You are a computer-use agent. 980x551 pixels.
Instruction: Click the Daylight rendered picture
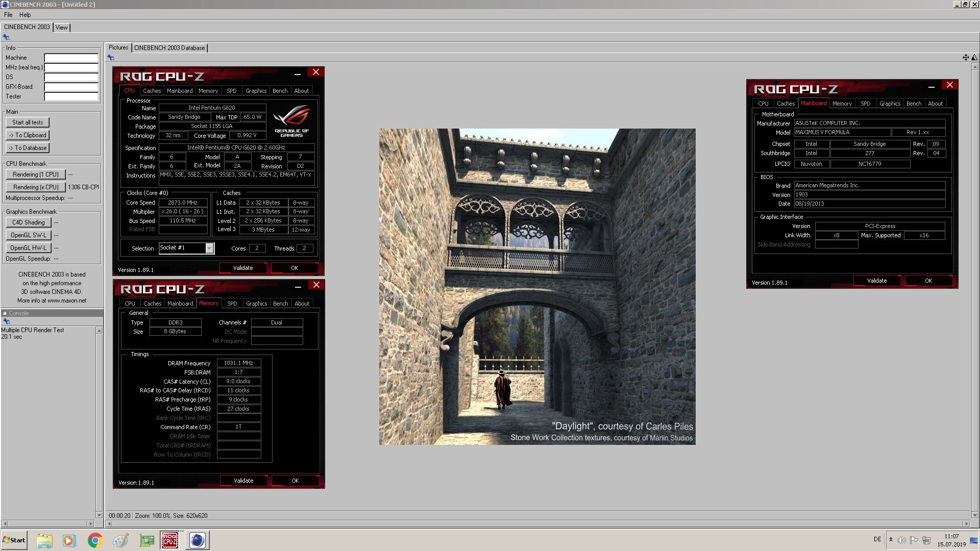[x=537, y=287]
